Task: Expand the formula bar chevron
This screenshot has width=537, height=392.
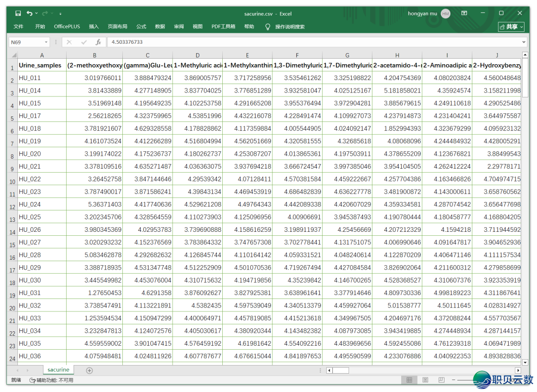Action: 524,42
